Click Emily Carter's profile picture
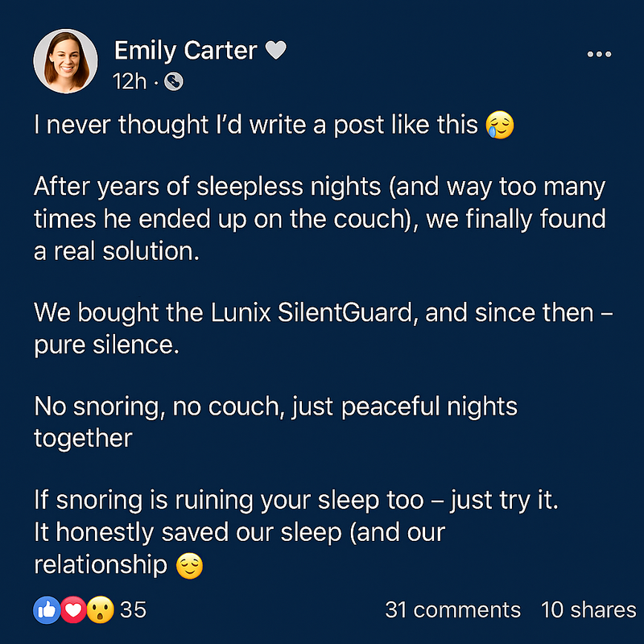Image resolution: width=644 pixels, height=644 pixels. point(65,64)
